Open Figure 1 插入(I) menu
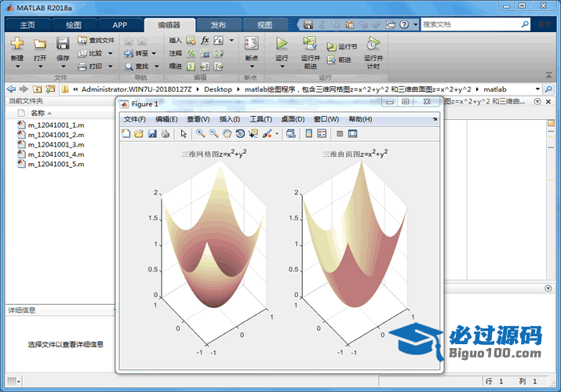This screenshot has height=392, width=561. 230,119
